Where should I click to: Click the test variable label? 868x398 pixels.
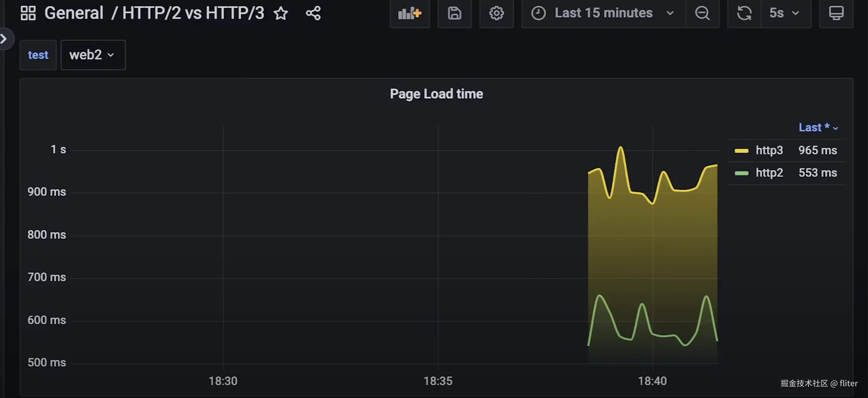[x=38, y=55]
